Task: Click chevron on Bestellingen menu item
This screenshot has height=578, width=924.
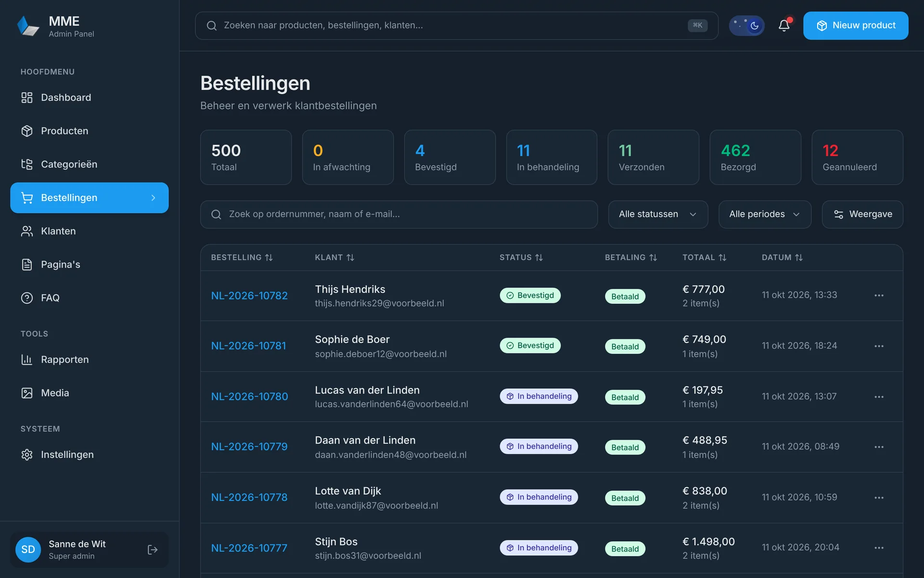Action: point(153,198)
